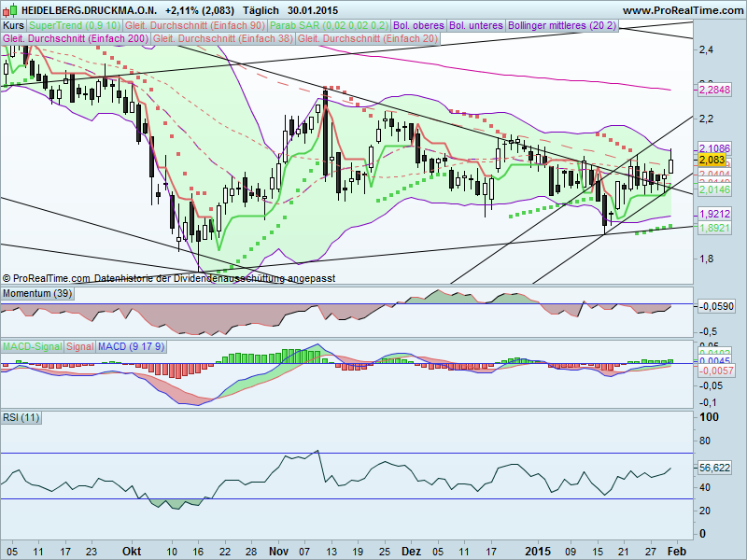
Task: Click the upper Bollinger value 2,1086
Action: click(714, 148)
